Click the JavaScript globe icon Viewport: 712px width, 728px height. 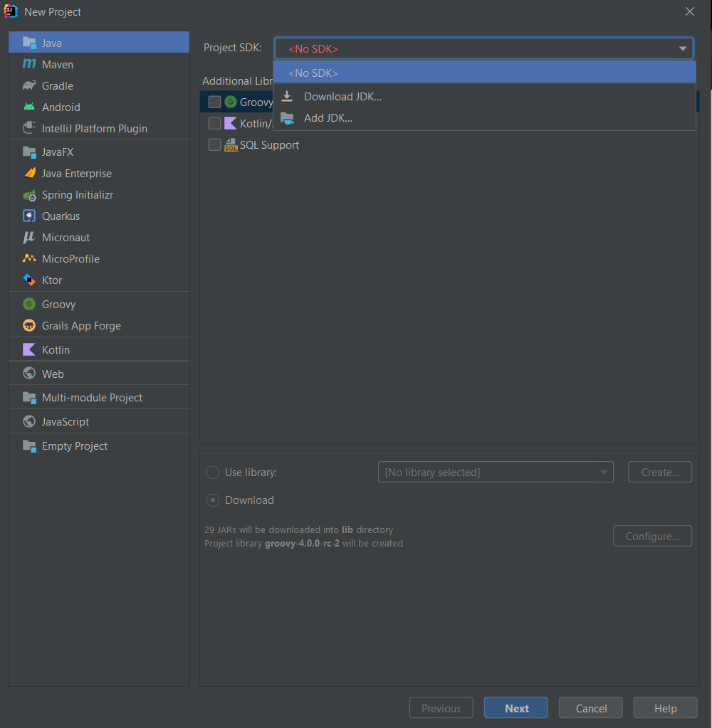[x=29, y=421]
